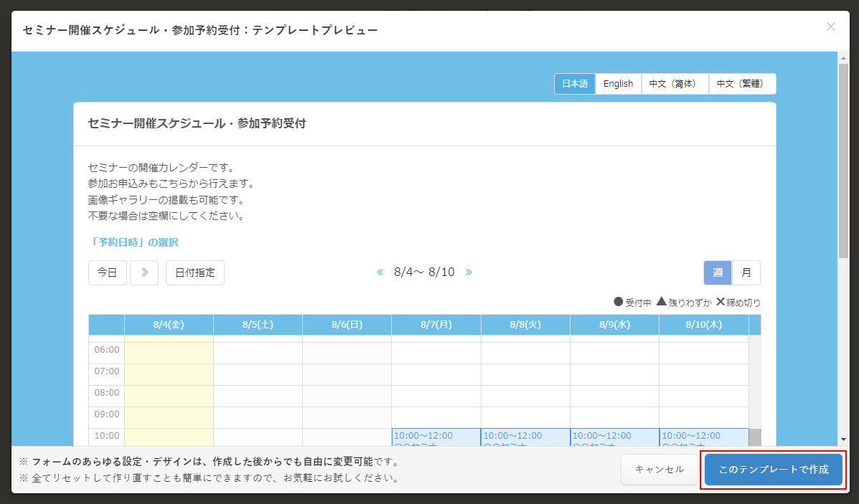Viewport: 859px width, 504px height.
Task: Click the calendar's inner vertical scrollbar thumb
Action: pos(755,437)
